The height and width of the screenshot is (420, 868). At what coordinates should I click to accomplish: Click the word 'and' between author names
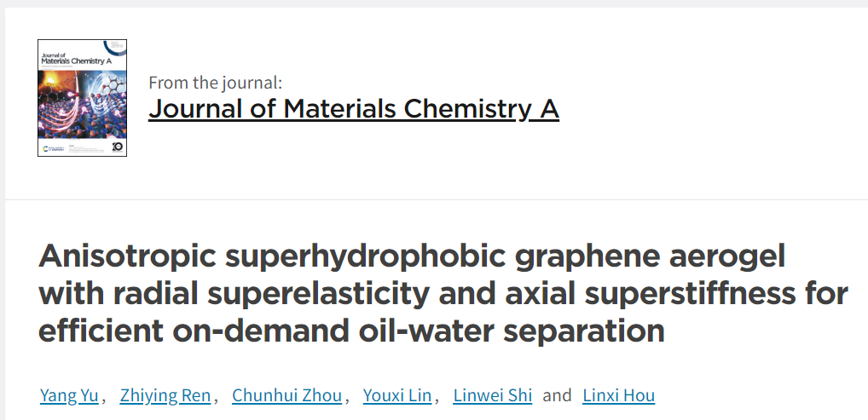557,395
